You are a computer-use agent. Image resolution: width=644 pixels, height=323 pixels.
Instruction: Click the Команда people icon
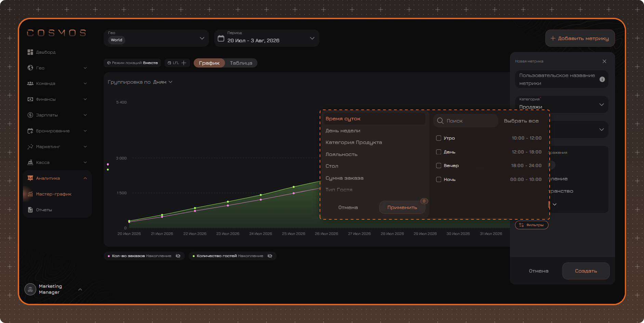tap(30, 83)
